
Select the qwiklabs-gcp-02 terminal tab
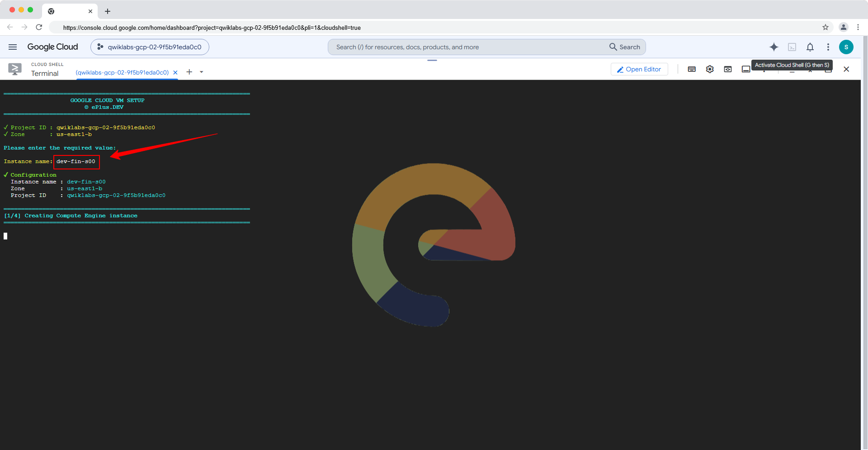pyautogui.click(x=122, y=72)
